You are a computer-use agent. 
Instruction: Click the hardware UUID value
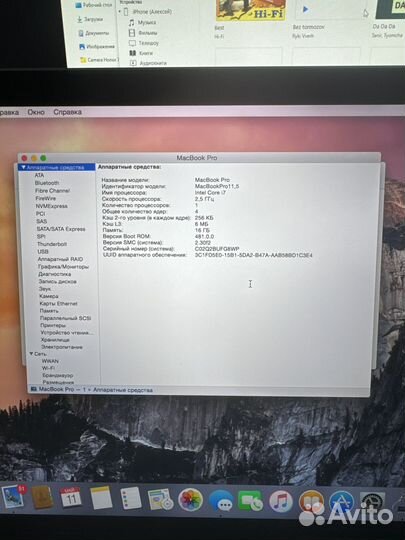click(x=254, y=255)
